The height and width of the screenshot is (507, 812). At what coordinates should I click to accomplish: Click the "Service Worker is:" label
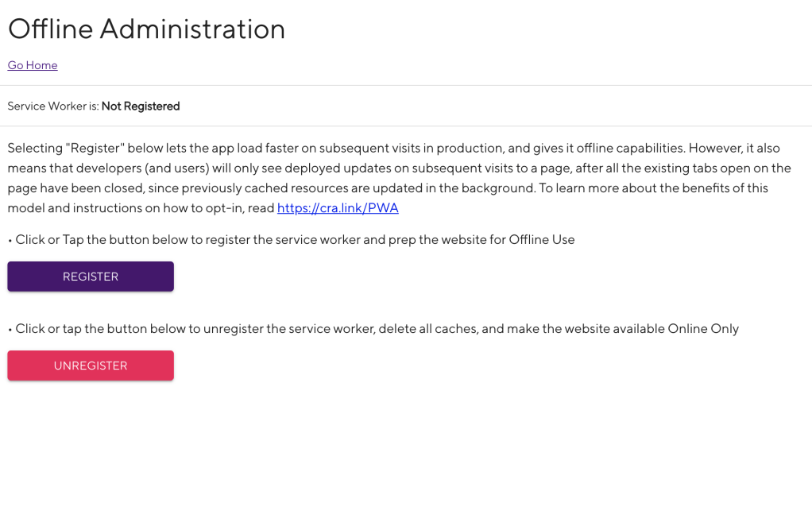pyautogui.click(x=53, y=106)
